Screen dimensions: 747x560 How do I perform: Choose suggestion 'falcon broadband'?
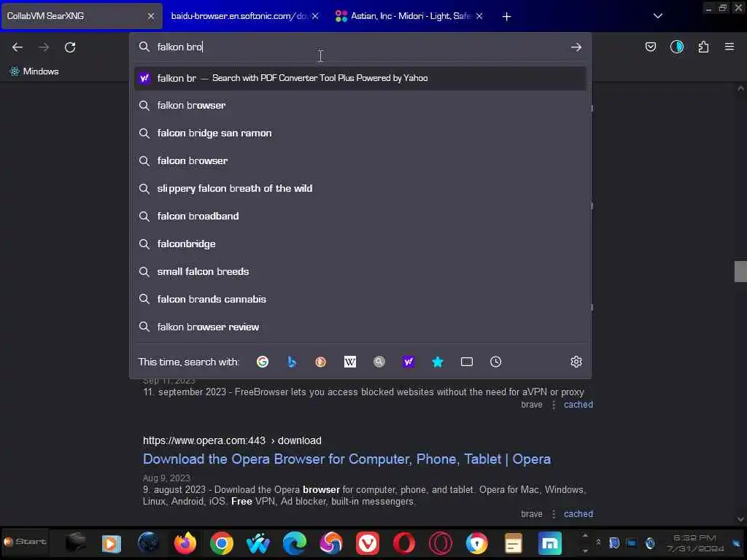click(x=360, y=216)
